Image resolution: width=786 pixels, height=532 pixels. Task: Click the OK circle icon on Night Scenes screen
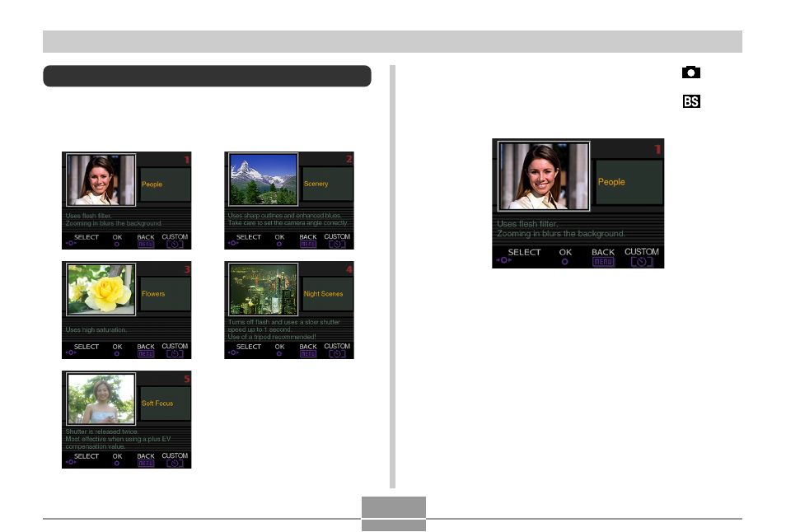pyautogui.click(x=279, y=354)
